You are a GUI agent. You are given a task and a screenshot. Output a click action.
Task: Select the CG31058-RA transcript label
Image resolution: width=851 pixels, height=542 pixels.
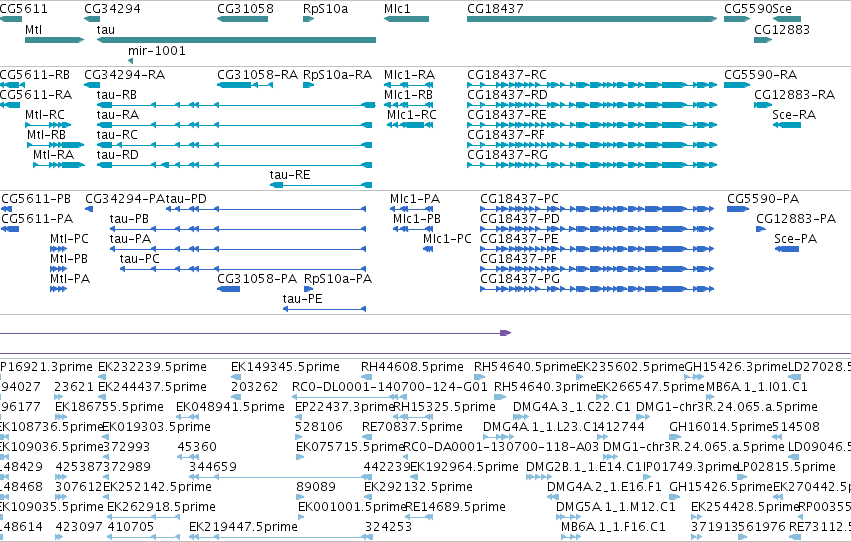coord(258,74)
